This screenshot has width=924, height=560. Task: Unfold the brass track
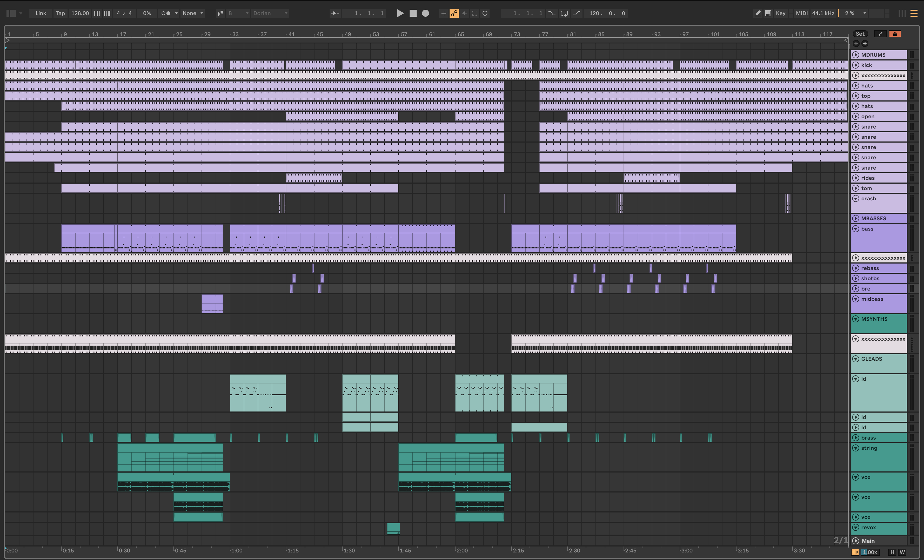click(x=856, y=437)
